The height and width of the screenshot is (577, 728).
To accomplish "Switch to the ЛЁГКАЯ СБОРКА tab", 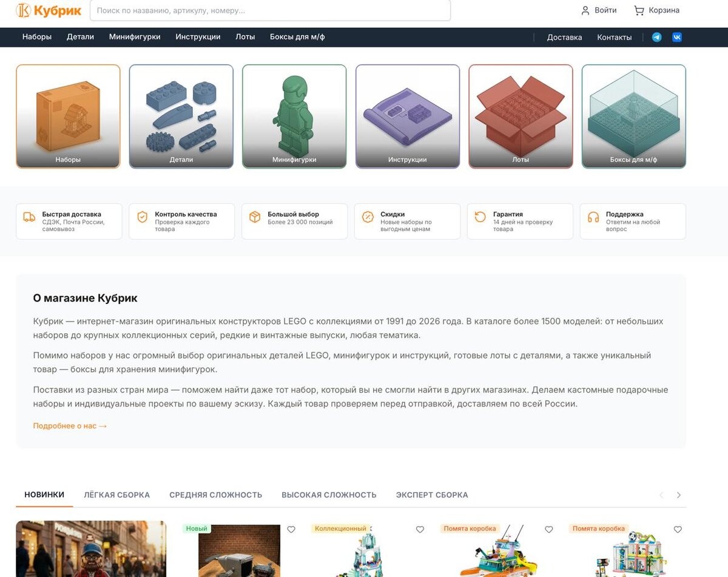I will (x=116, y=495).
